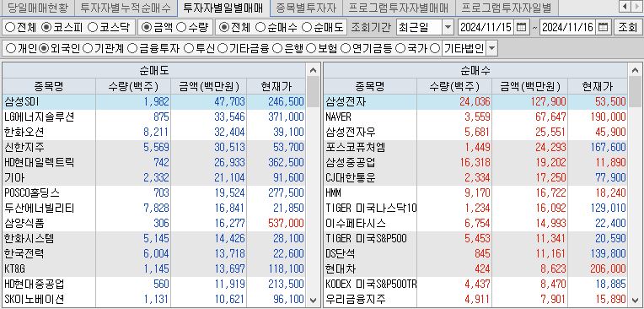This screenshot has width=644, height=309.
Task: Select the 우리금융지주 row
Action: pos(475,299)
